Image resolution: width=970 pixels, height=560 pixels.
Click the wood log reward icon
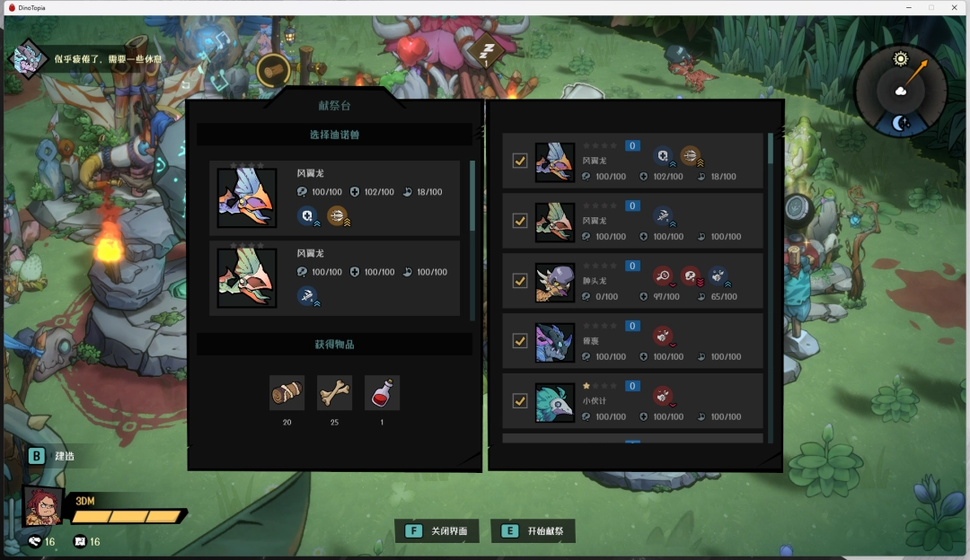(287, 392)
